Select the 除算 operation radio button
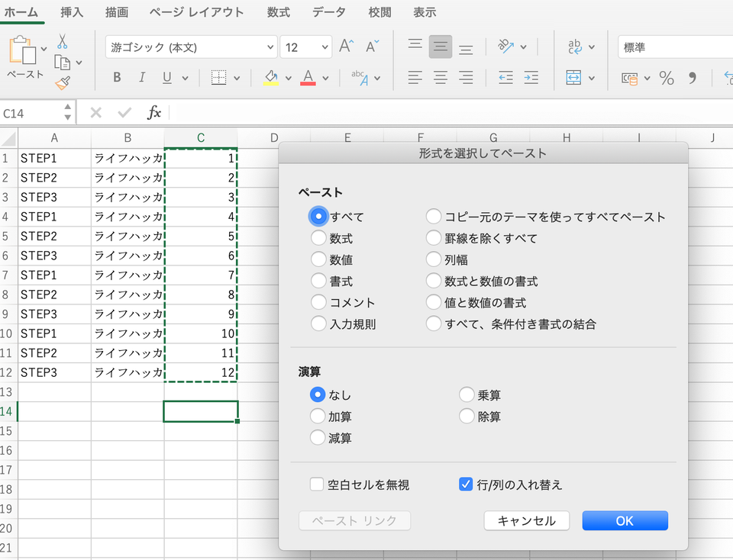This screenshot has height=560, width=733. pyautogui.click(x=467, y=416)
